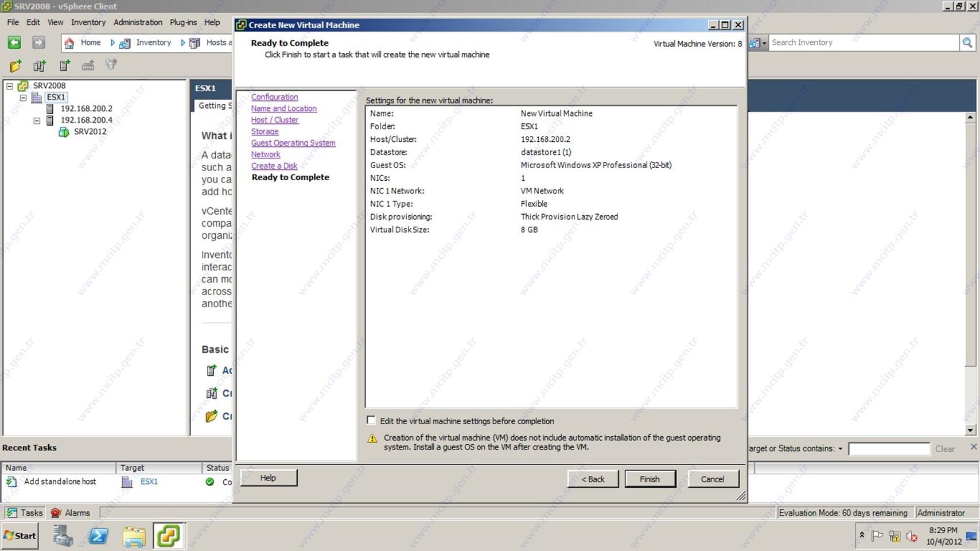Click the search magnifier icon
Screen dimensions: 980x551
(x=967, y=42)
